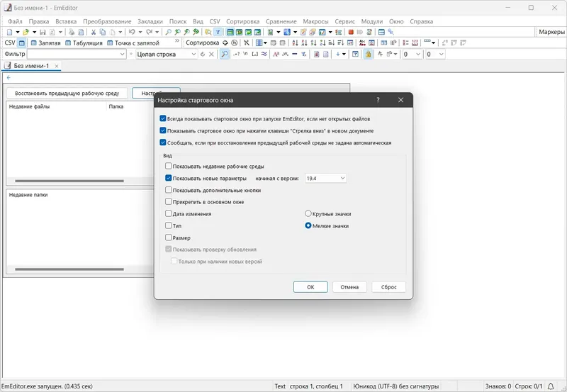The image size is (567, 392).
Task: Open the Фильтр text combo box dropdown arrow
Action: tap(122, 55)
